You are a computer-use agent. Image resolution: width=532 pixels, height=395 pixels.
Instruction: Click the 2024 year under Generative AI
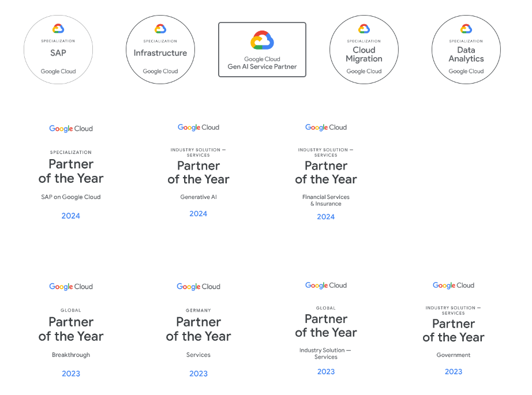pyautogui.click(x=198, y=213)
